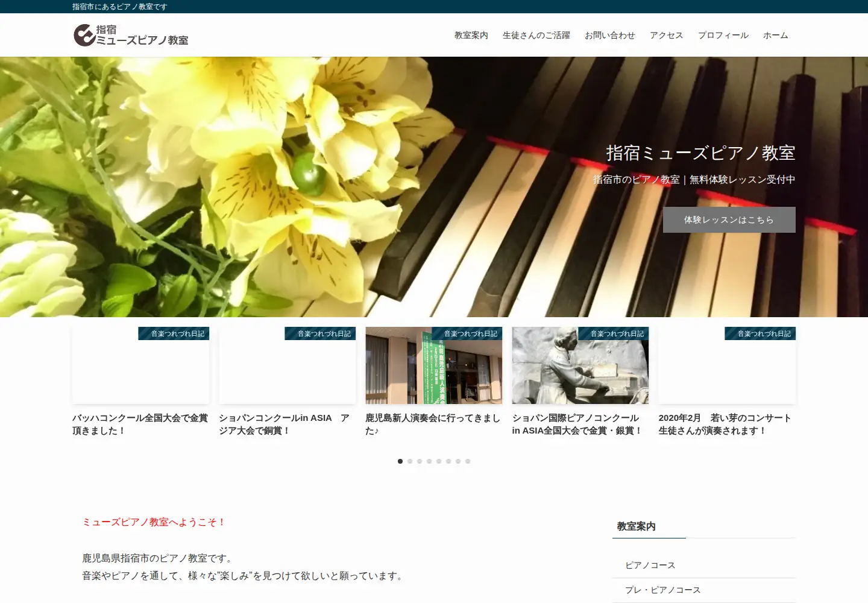Click the 音楽つれづれ日記 tag on 鹿児島新人演奏会 card
The image size is (868, 603).
point(468,333)
